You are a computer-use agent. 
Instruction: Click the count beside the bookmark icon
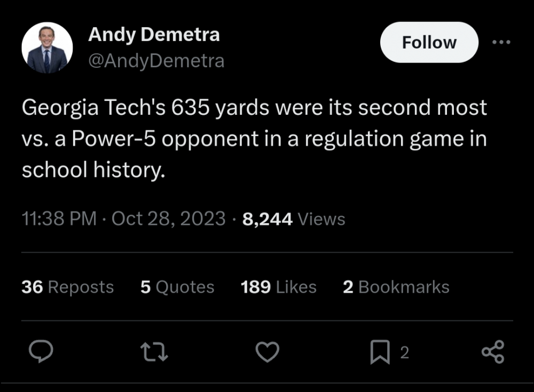coord(404,352)
